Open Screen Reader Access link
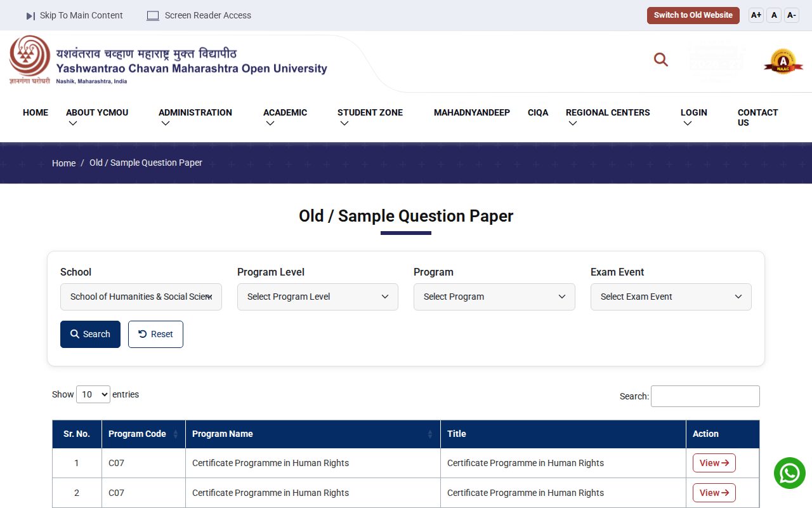The height and width of the screenshot is (508, 812). [x=199, y=15]
